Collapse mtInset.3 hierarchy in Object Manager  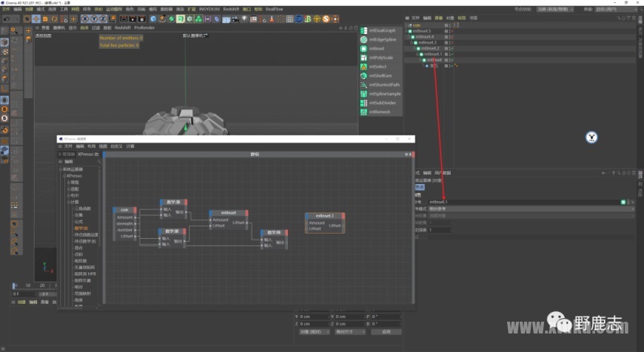(412, 42)
